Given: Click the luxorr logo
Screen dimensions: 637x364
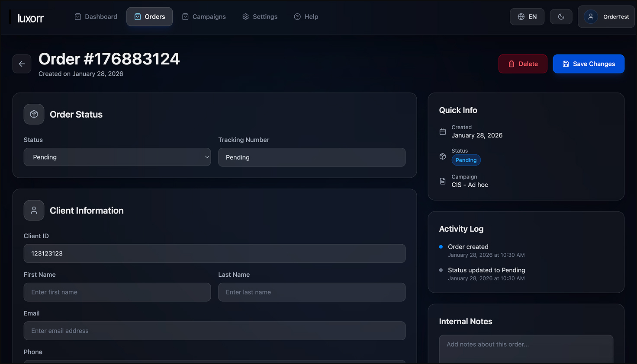Looking at the screenshot, I should coord(30,18).
